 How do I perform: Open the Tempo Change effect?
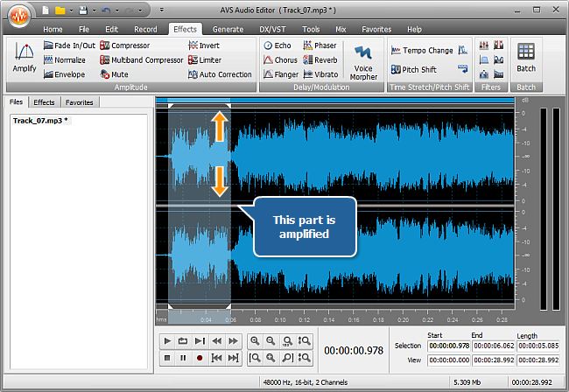[x=422, y=51]
